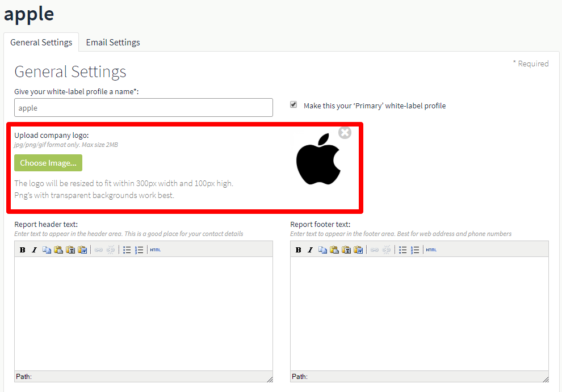Viewport: 562px width, 392px height.
Task: Remove the uploaded Apple logo image
Action: [x=345, y=133]
